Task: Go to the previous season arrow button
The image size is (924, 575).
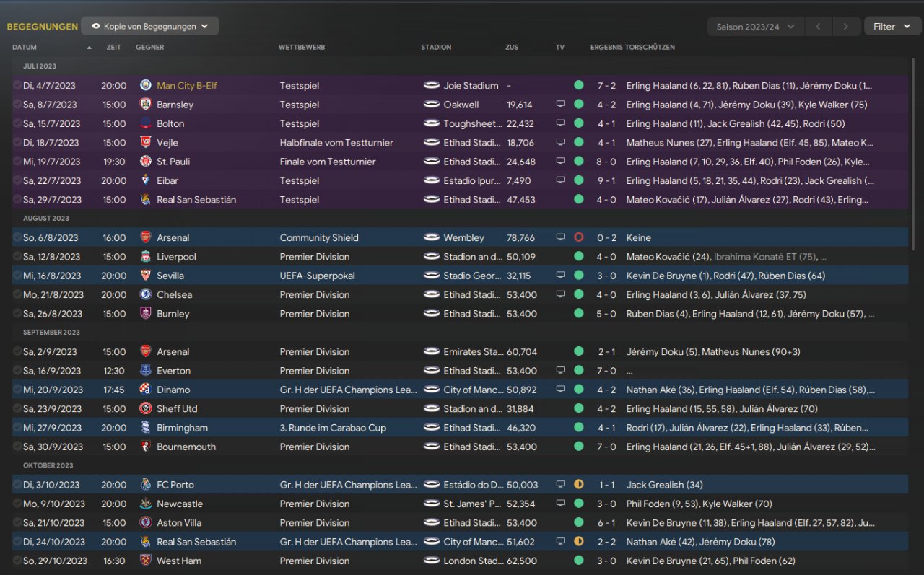Action: coord(818,27)
